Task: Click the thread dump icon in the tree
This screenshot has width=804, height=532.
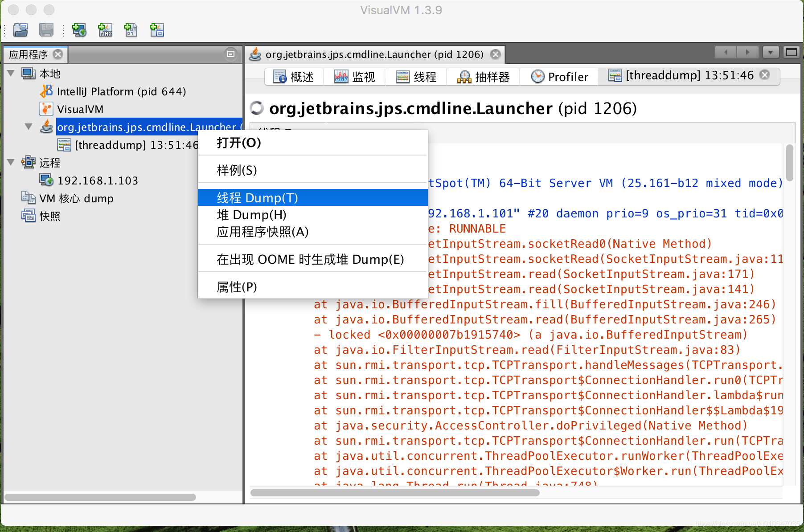Action: [64, 145]
